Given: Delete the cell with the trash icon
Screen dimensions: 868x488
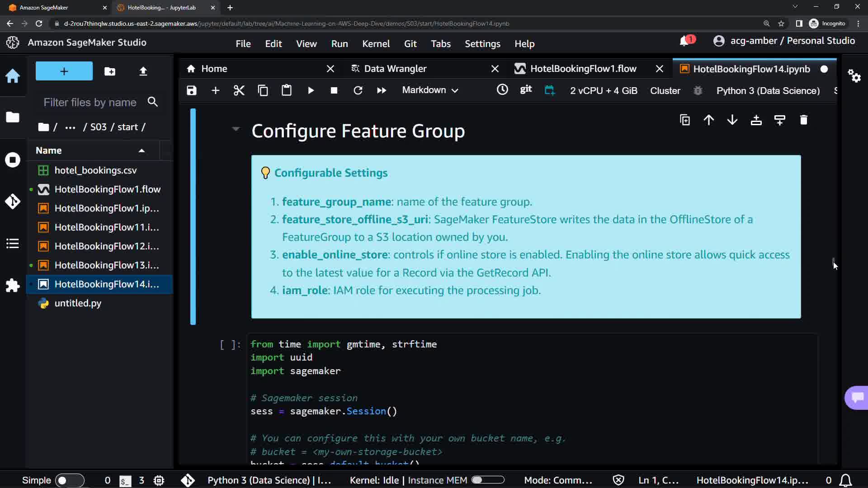Looking at the screenshot, I should tap(803, 120).
